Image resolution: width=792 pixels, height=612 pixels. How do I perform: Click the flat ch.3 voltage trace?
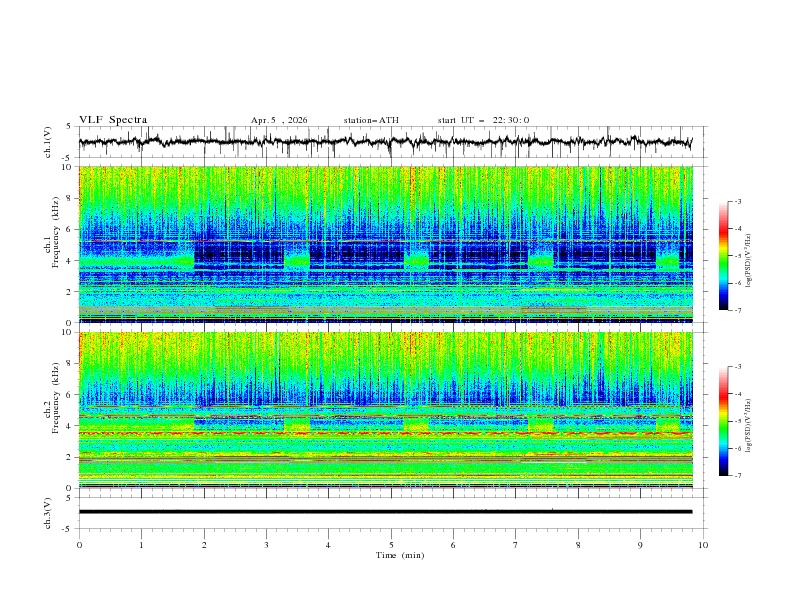[x=385, y=512]
